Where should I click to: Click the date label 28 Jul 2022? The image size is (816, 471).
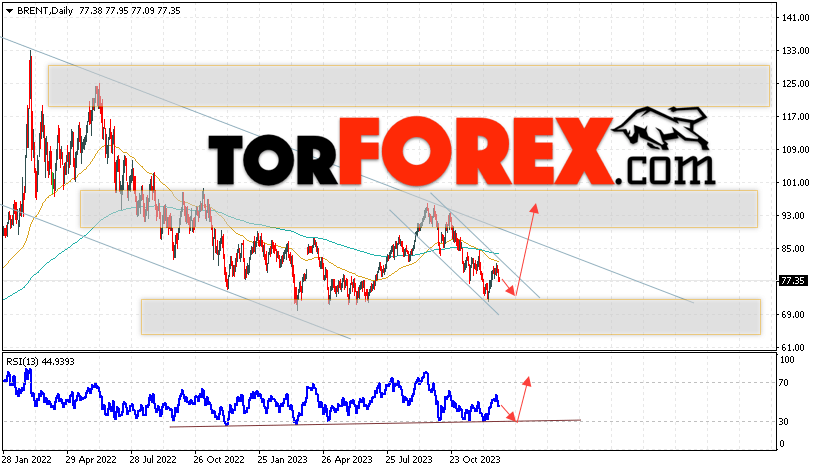point(153,460)
